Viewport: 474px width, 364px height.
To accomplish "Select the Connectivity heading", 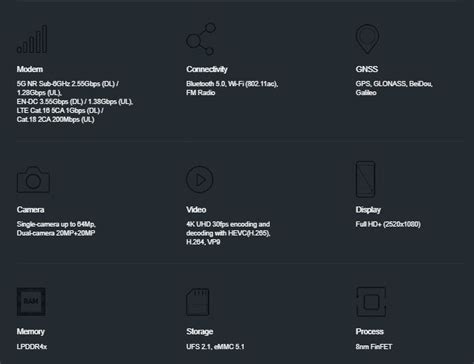I will (x=207, y=69).
